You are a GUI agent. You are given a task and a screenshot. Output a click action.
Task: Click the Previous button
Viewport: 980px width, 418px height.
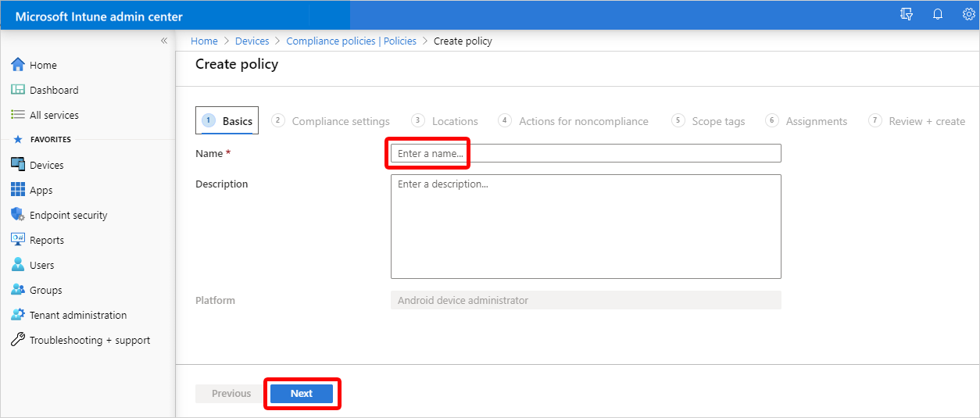(231, 394)
